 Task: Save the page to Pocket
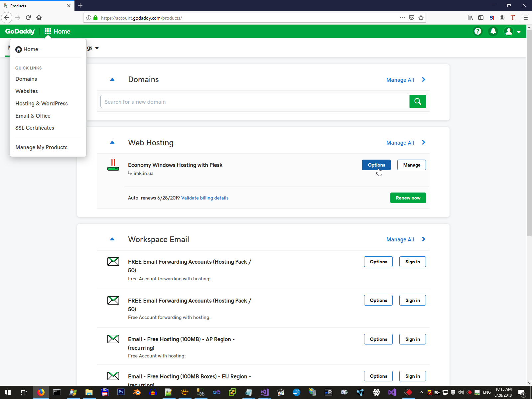412,18
